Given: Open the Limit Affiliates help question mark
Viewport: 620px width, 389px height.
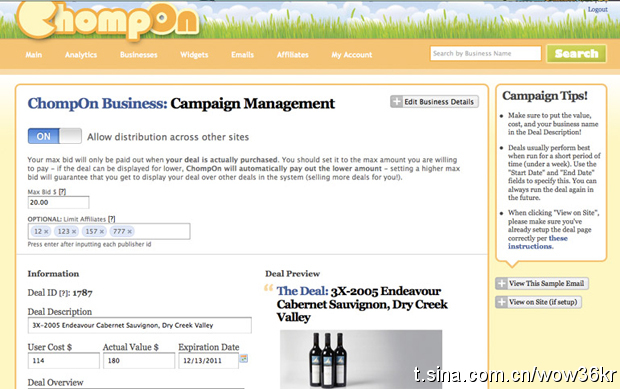Looking at the screenshot, I should tap(112, 219).
